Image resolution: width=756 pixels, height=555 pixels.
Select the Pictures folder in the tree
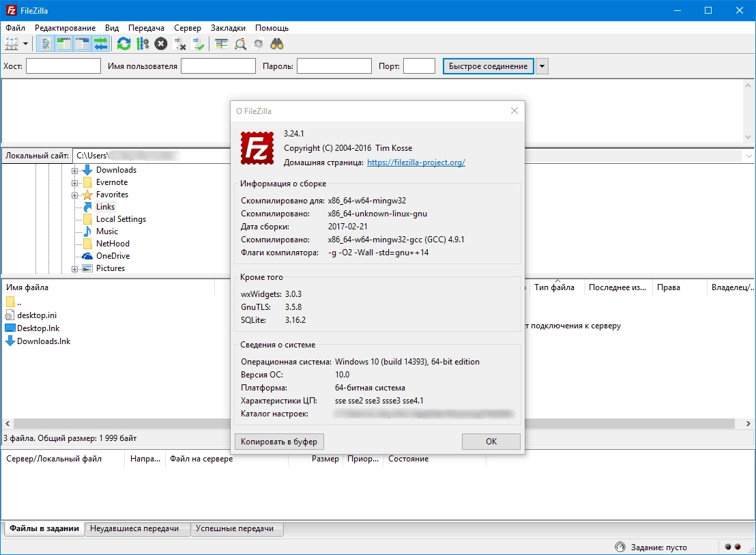coord(111,268)
